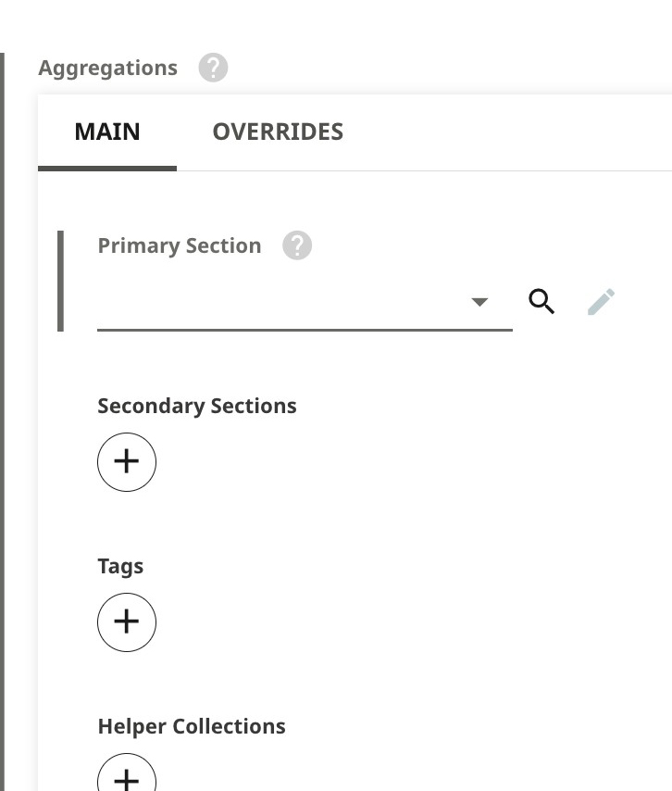This screenshot has height=791, width=672.
Task: Click the vertical gray bar at window edge
Action: tap(2, 421)
